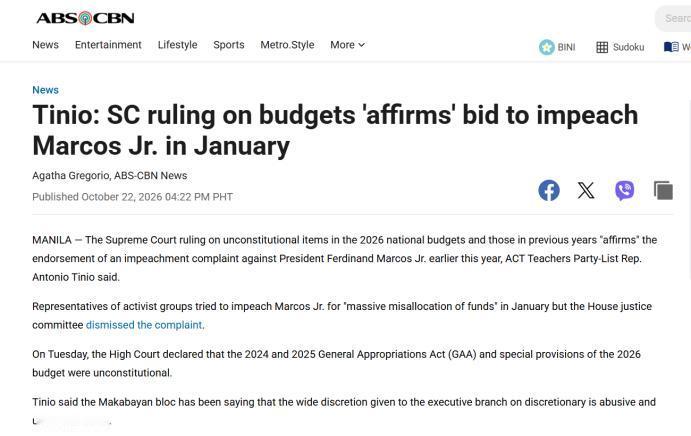Share article on Facebook
Image resolution: width=691 pixels, height=436 pixels.
549,190
